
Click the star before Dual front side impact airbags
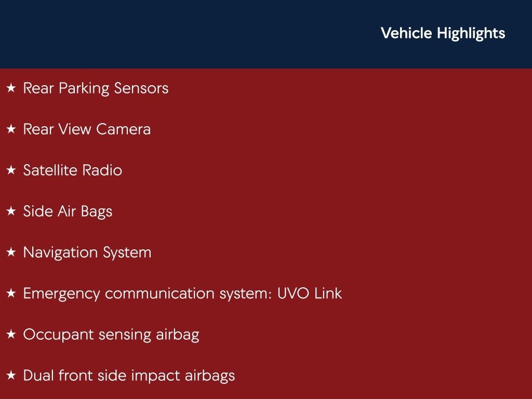click(11, 376)
